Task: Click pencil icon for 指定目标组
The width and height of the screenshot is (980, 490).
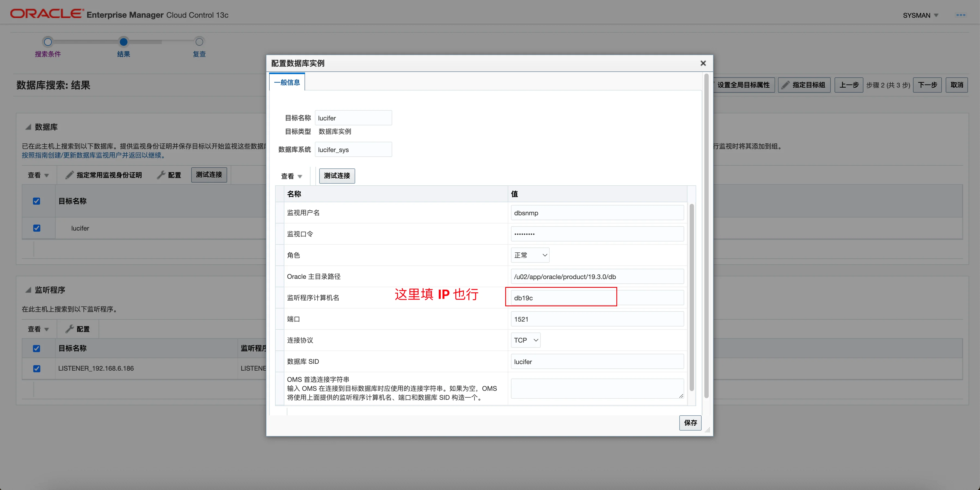Action: [x=785, y=85]
